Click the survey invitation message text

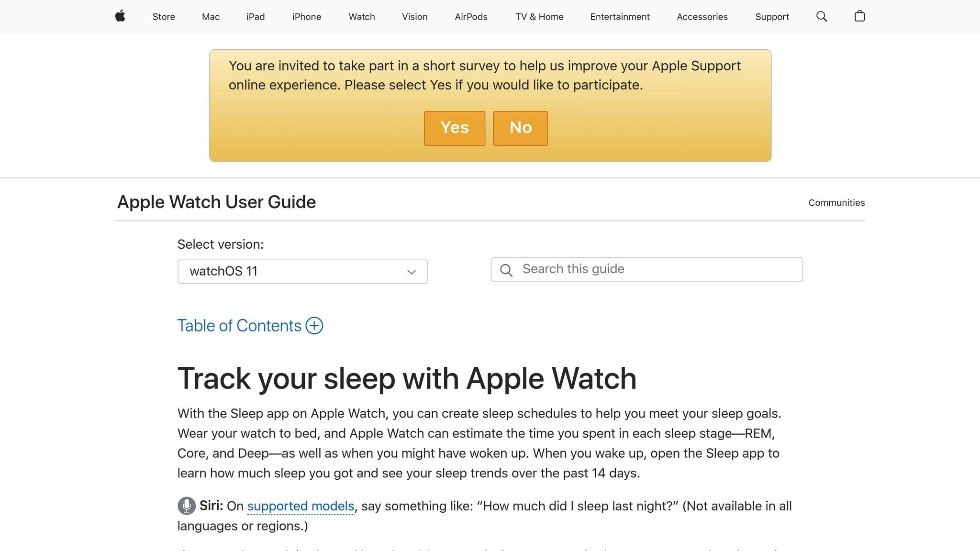[x=484, y=76]
